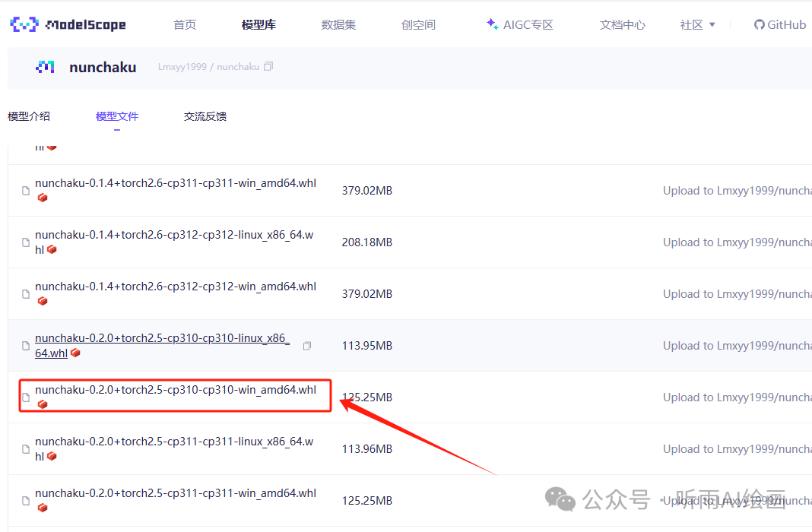This screenshot has width=812, height=532.
Task: Click file icon of 0.1.4 cp312 linux
Action: pyautogui.click(x=26, y=242)
